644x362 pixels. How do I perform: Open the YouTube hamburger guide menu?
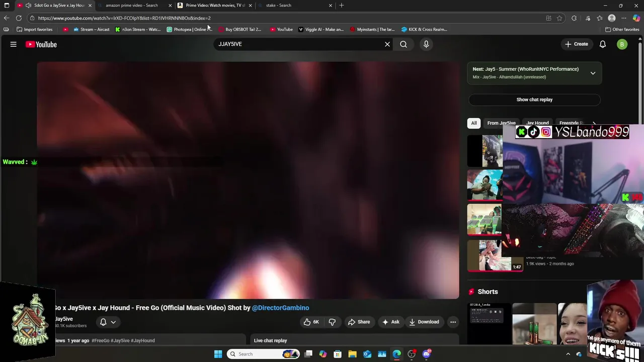click(14, 44)
